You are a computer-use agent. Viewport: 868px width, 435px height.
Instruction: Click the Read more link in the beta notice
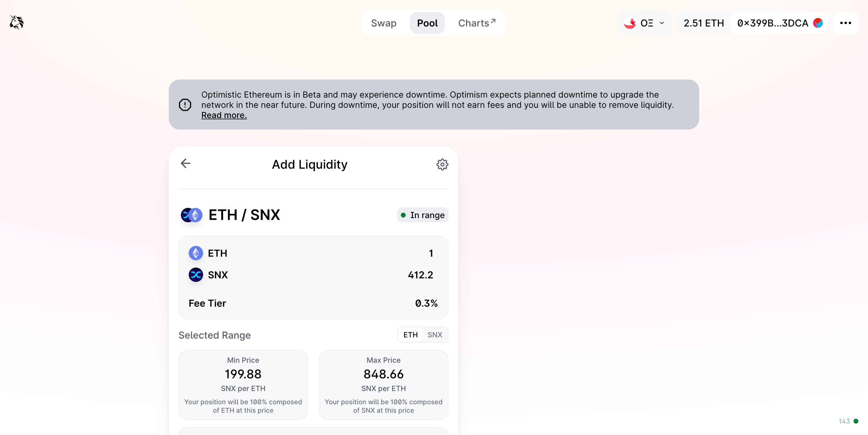[224, 115]
